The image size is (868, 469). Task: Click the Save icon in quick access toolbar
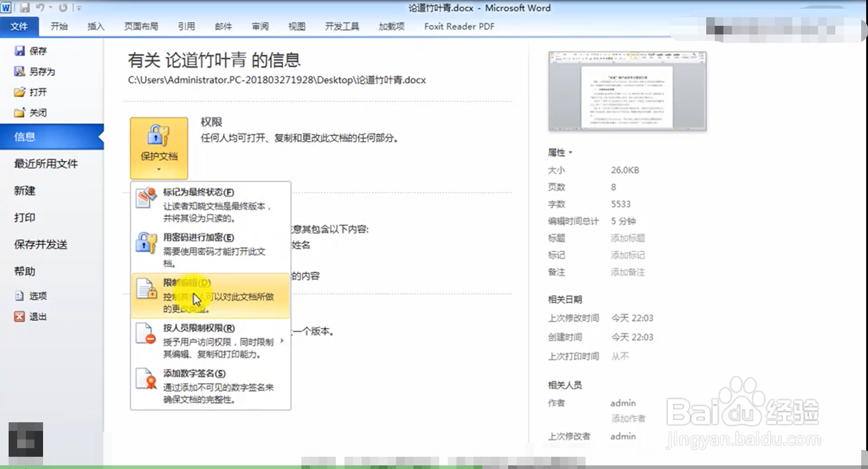[x=24, y=8]
